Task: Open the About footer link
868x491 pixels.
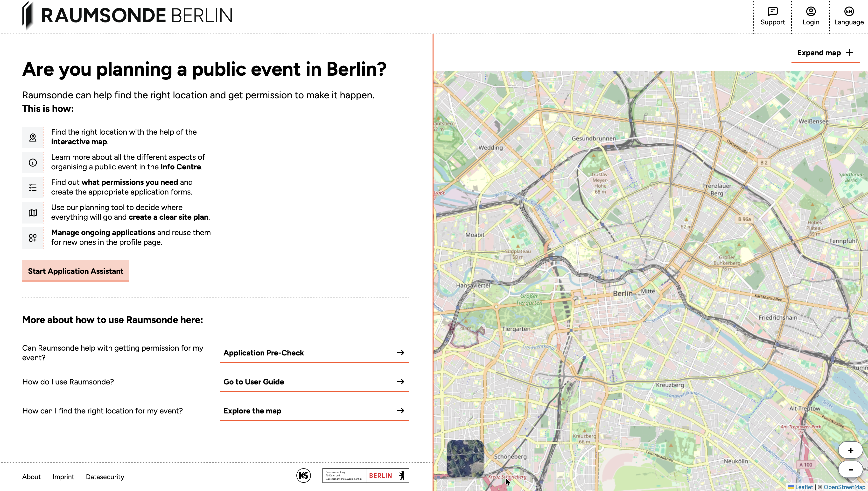Action: 31,477
